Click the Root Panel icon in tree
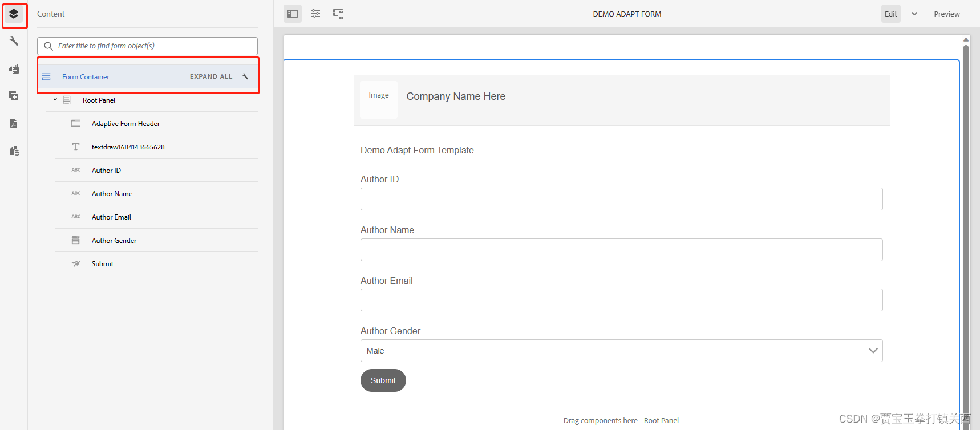980x430 pixels. (x=67, y=100)
